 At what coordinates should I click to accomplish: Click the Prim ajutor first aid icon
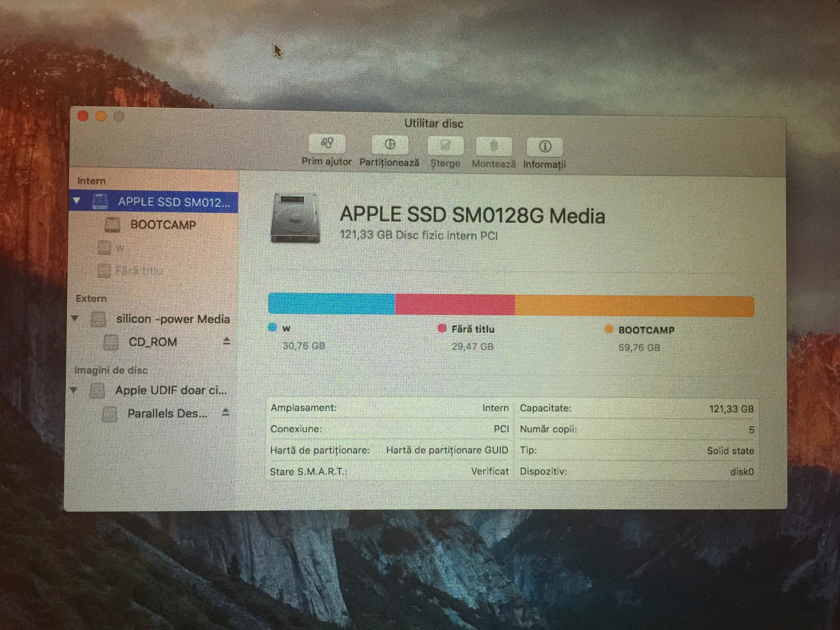pyautogui.click(x=327, y=144)
